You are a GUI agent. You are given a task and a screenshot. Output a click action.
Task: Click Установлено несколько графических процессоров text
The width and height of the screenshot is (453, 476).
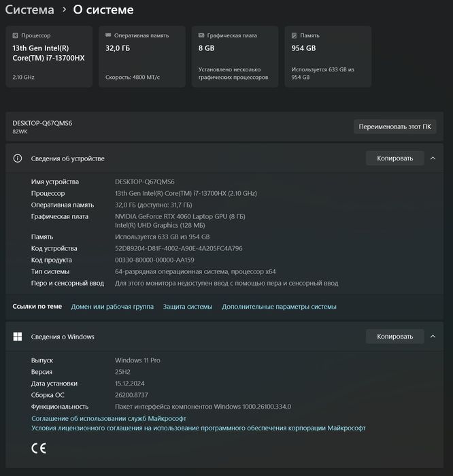click(233, 73)
